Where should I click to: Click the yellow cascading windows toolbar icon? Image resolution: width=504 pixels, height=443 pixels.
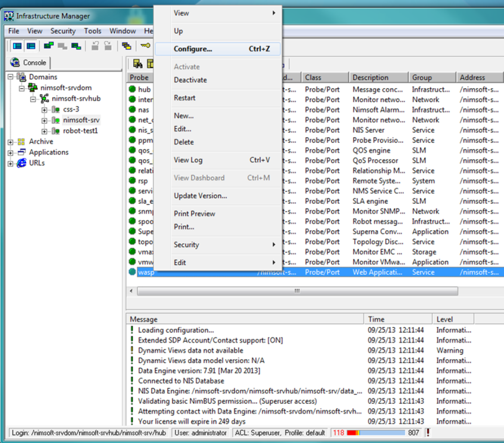[126, 46]
